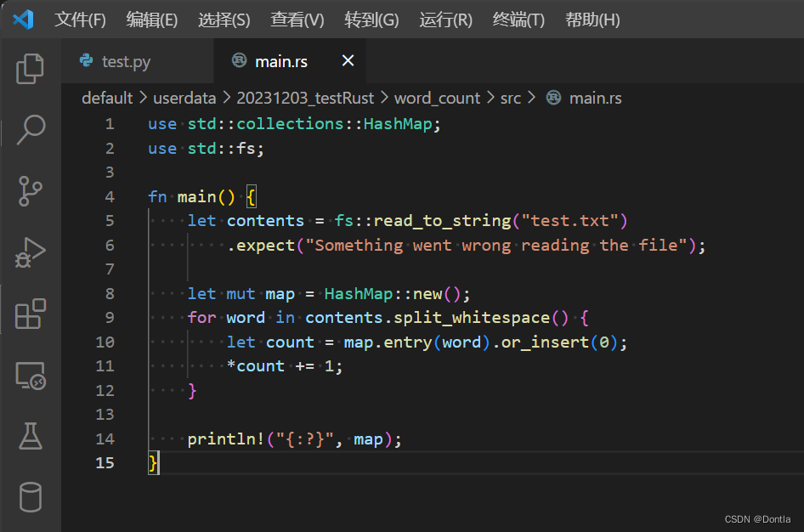Expand the src breadcrumb folder
Image resolution: width=804 pixels, height=532 pixels.
pos(510,98)
